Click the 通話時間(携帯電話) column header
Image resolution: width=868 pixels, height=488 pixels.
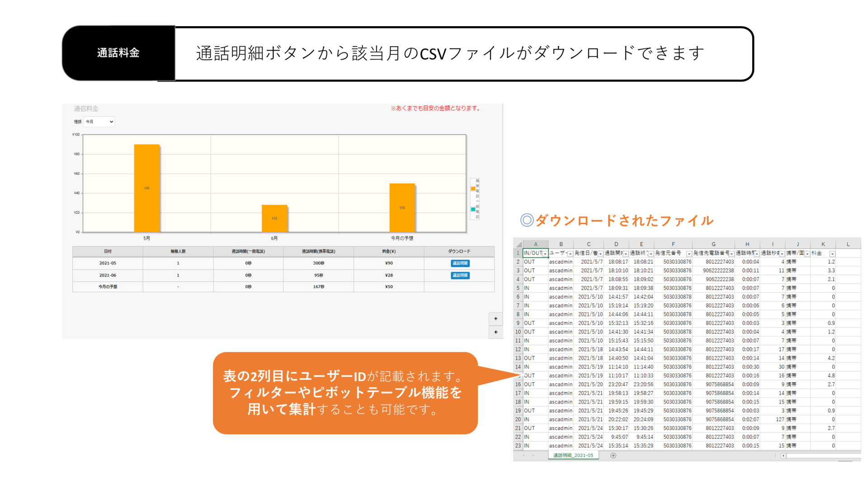(319, 251)
